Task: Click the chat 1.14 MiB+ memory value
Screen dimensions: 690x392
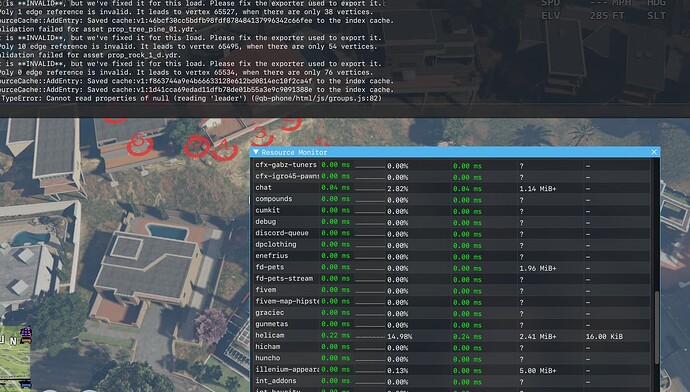Action: (537, 189)
